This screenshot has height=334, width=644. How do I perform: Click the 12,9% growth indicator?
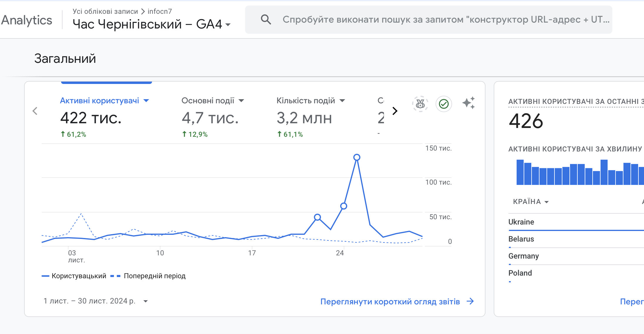coord(195,134)
